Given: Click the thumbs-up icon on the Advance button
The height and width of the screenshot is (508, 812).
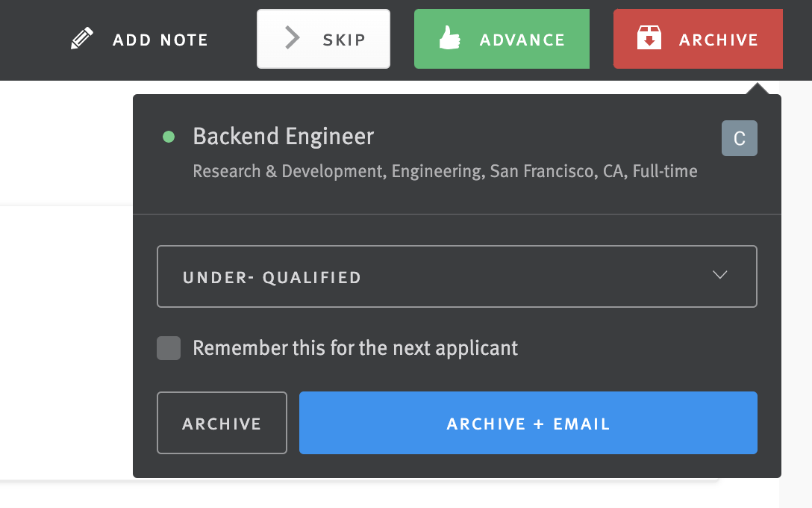Looking at the screenshot, I should [x=448, y=35].
